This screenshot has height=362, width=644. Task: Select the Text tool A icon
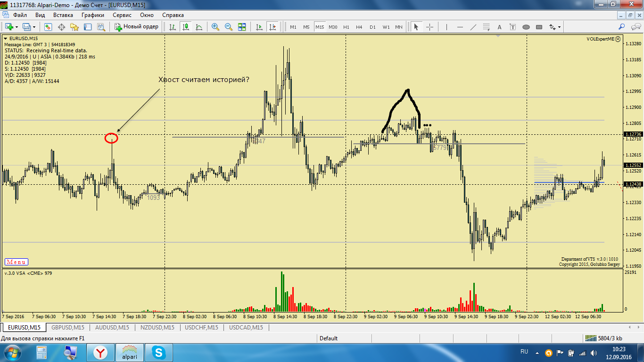(499, 27)
